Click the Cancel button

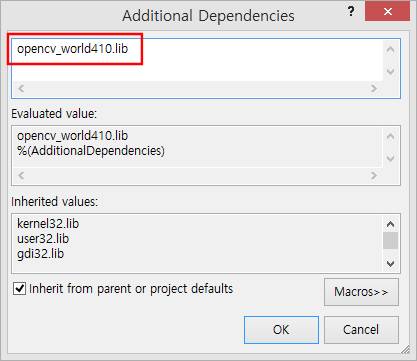click(361, 330)
